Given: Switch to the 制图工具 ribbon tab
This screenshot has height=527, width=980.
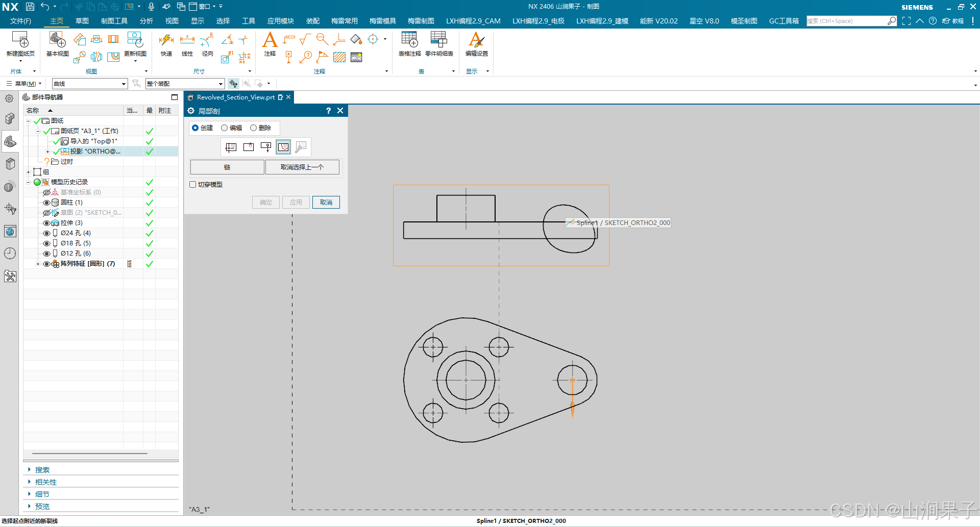Looking at the screenshot, I should coord(114,21).
